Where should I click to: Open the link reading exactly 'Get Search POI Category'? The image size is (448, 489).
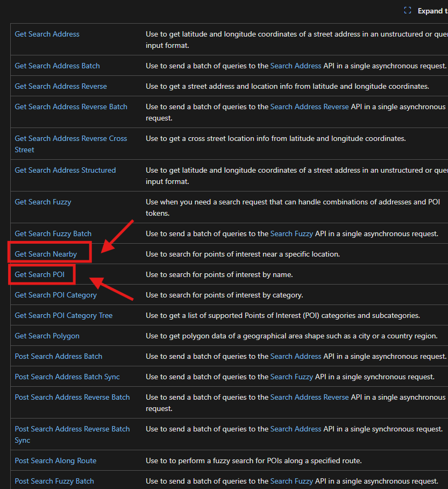coord(56,295)
